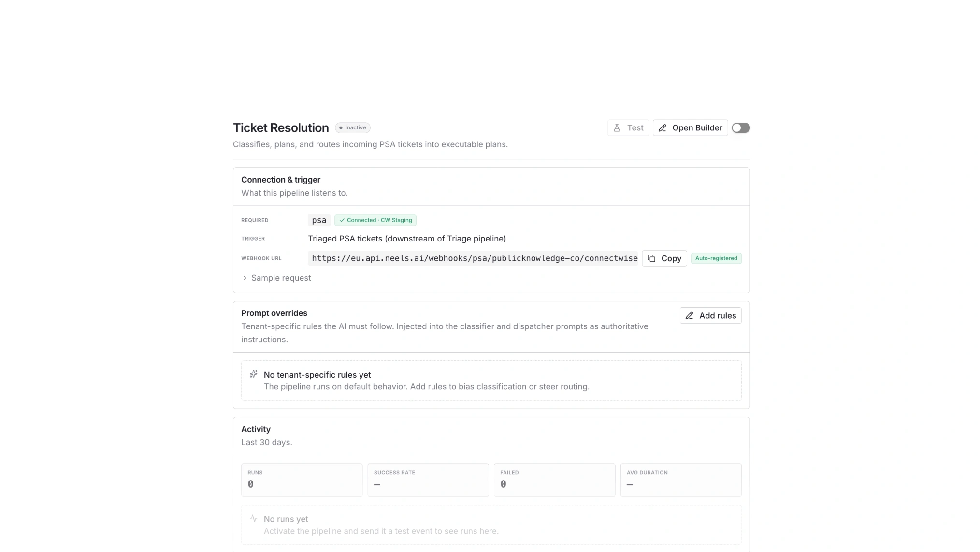Click the activity pulse icon beside No runs yet
The width and height of the screenshot is (980, 552).
[x=253, y=518]
